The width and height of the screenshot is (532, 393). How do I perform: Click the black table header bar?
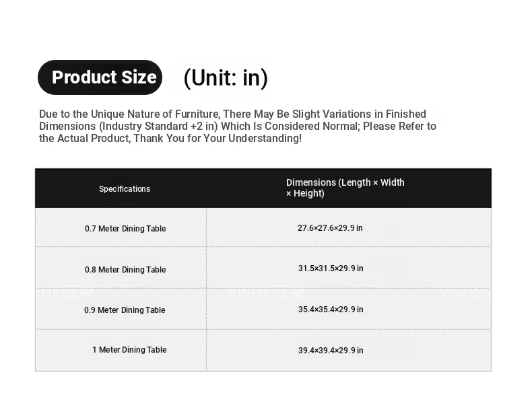[263, 188]
